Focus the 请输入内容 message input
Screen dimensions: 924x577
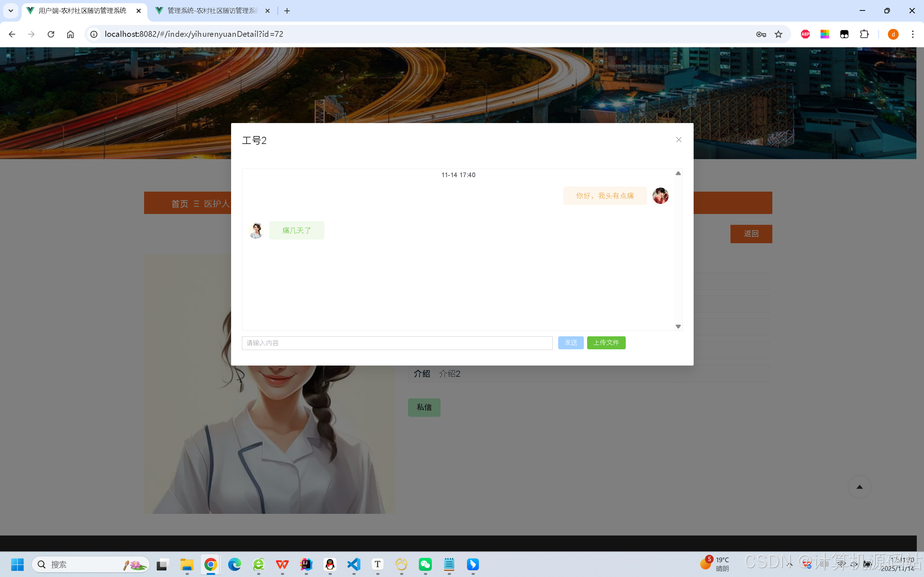pos(397,343)
